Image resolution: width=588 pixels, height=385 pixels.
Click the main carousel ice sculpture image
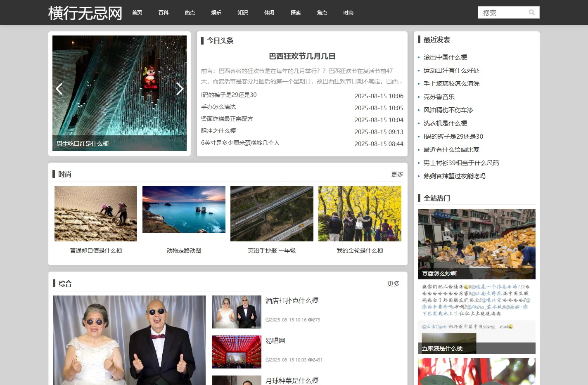119,93
